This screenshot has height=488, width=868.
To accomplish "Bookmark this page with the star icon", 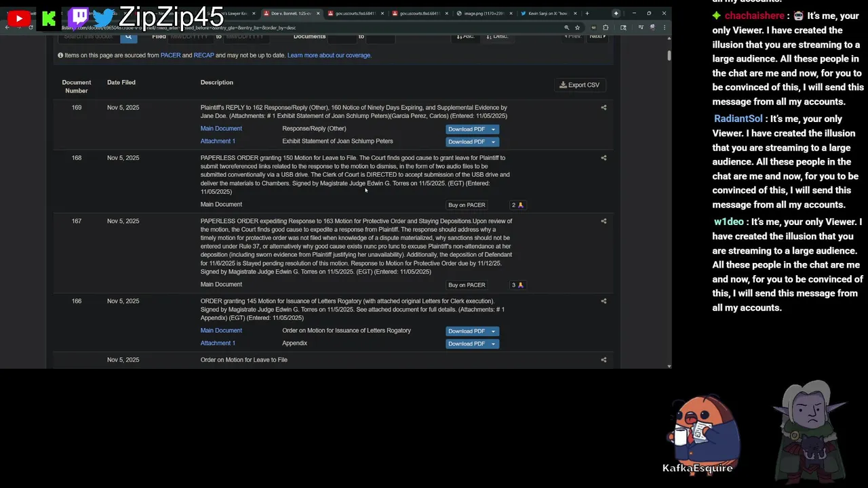I will [577, 28].
